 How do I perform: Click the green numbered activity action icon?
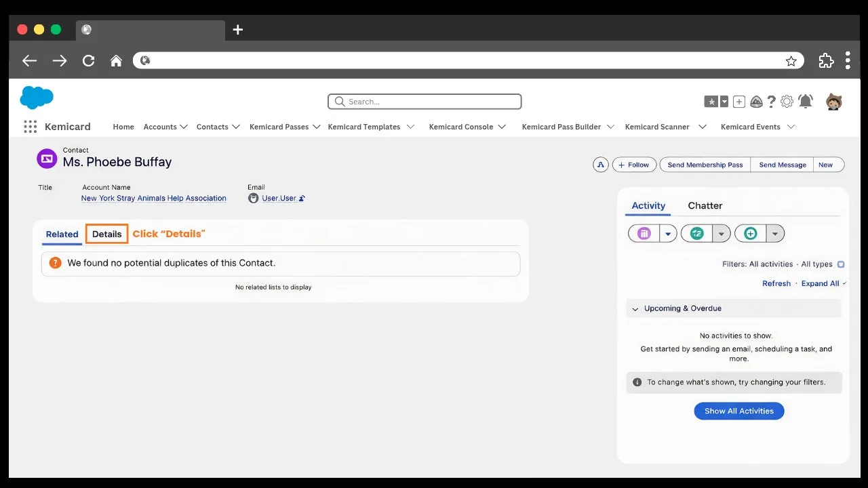696,233
